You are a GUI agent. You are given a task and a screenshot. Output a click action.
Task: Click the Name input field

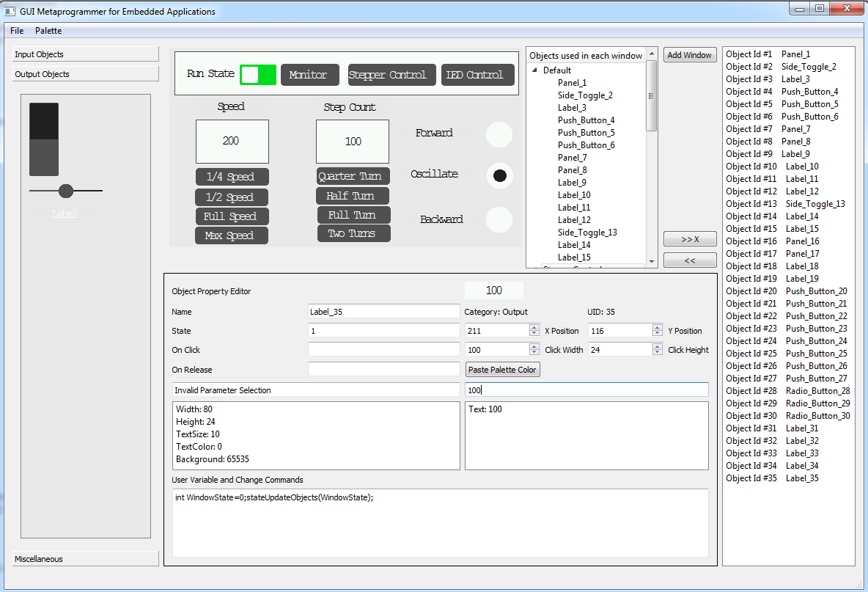(x=384, y=312)
